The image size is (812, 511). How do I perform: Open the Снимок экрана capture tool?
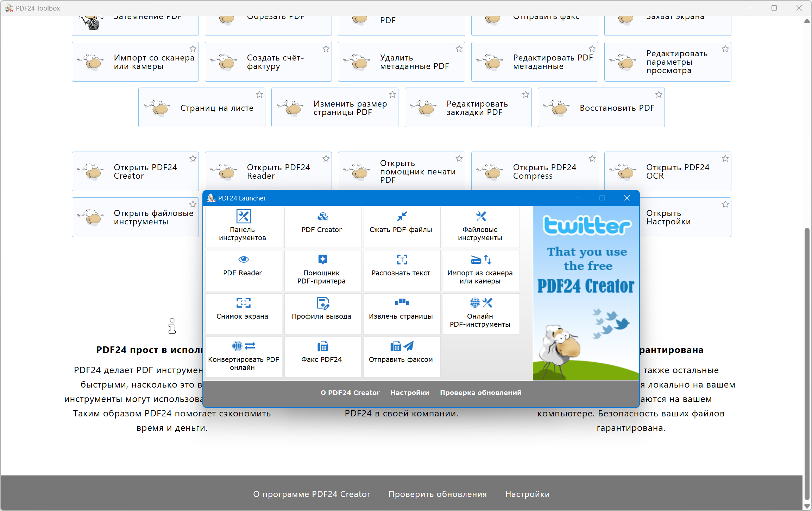click(243, 313)
